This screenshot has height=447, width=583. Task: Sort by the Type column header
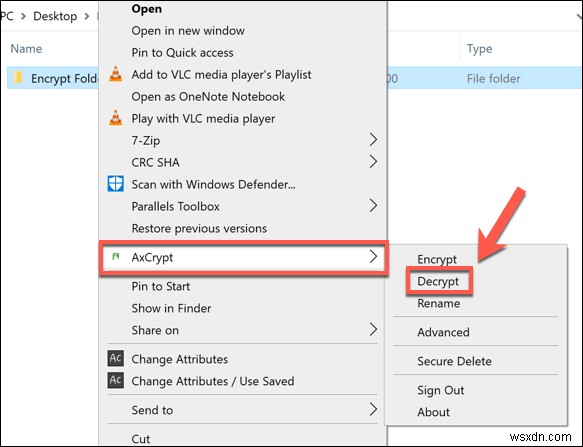[x=479, y=49]
